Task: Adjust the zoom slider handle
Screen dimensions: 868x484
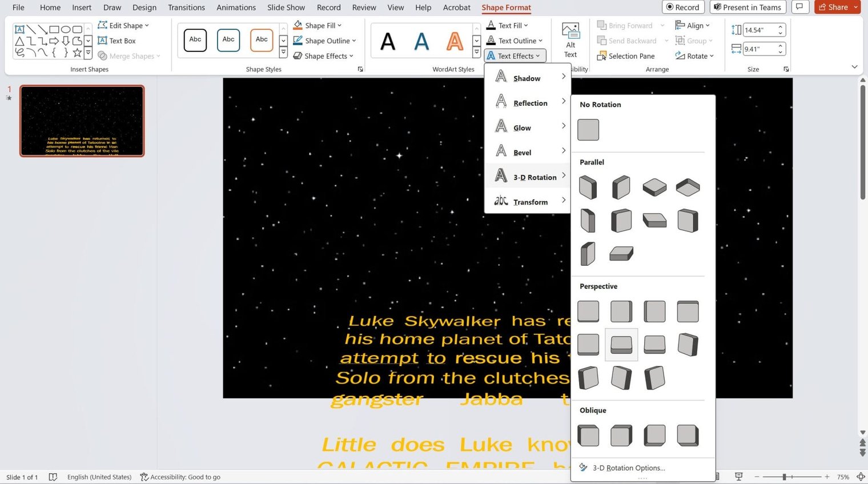Action: coord(785,477)
